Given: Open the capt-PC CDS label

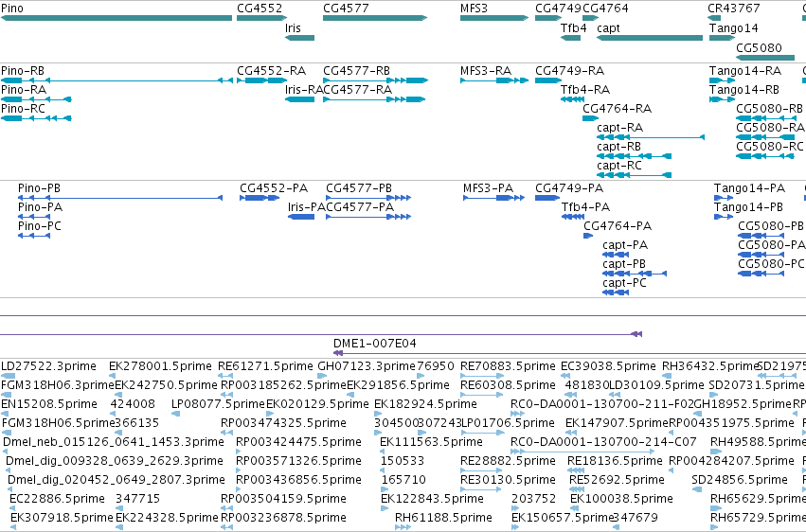Looking at the screenshot, I should click(x=624, y=283).
